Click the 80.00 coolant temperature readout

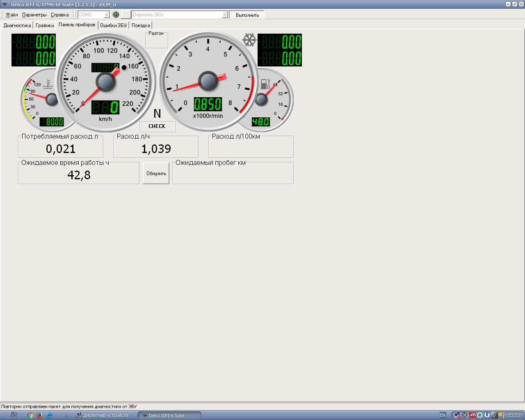[52, 122]
